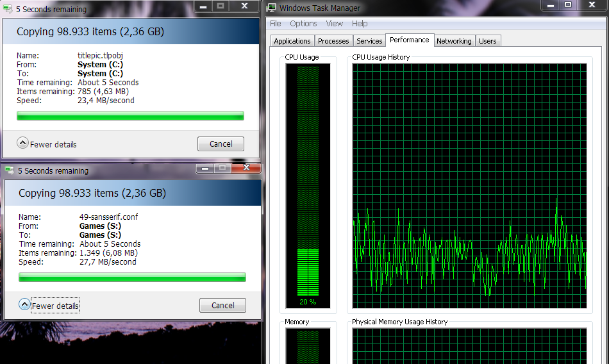Click the file name 49-sansserif.conf
Viewport: 609px width, 364px height.
pyautogui.click(x=108, y=217)
